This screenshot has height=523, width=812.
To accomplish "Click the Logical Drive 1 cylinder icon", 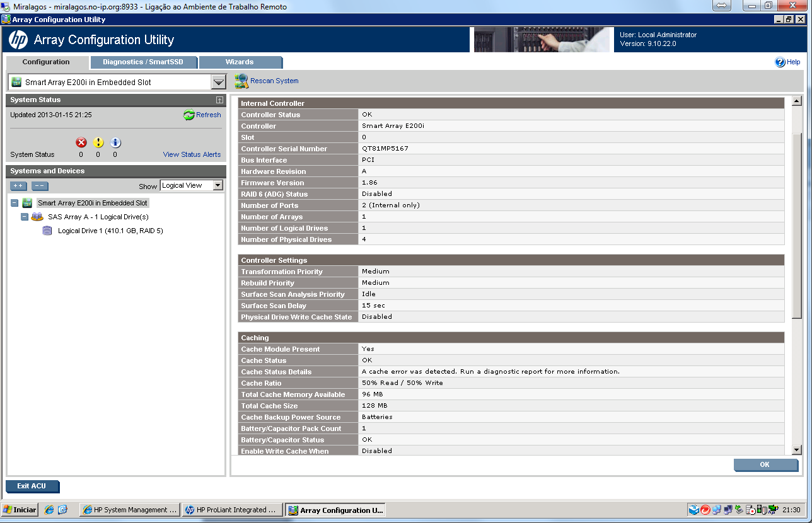I will pyautogui.click(x=47, y=231).
